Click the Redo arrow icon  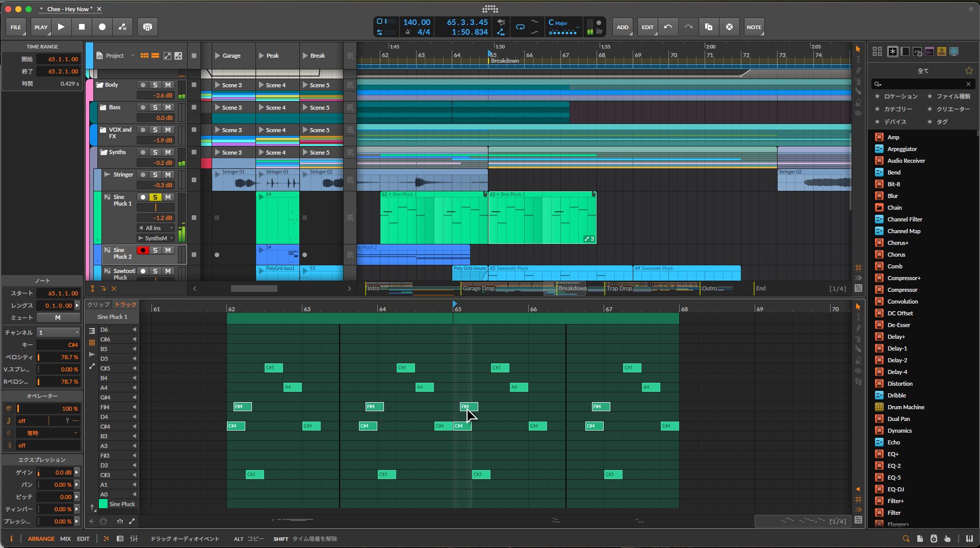[x=688, y=27]
